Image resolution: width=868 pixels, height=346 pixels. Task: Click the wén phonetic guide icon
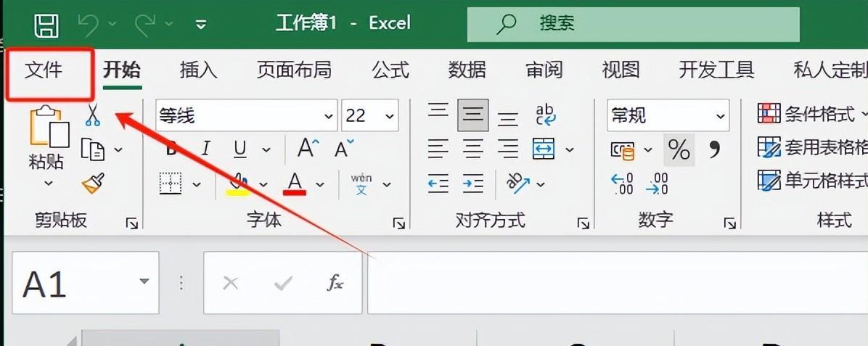coord(361,184)
